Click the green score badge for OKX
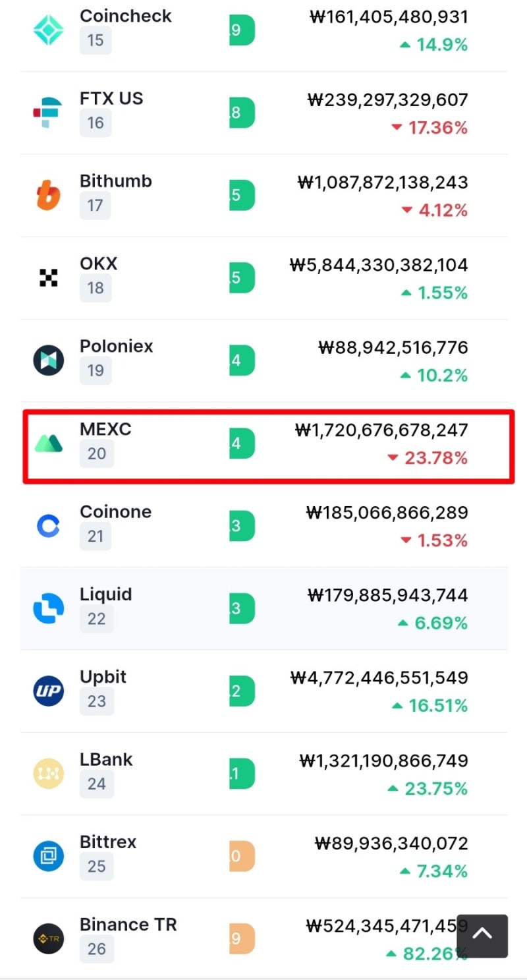The image size is (527, 980). point(242,277)
